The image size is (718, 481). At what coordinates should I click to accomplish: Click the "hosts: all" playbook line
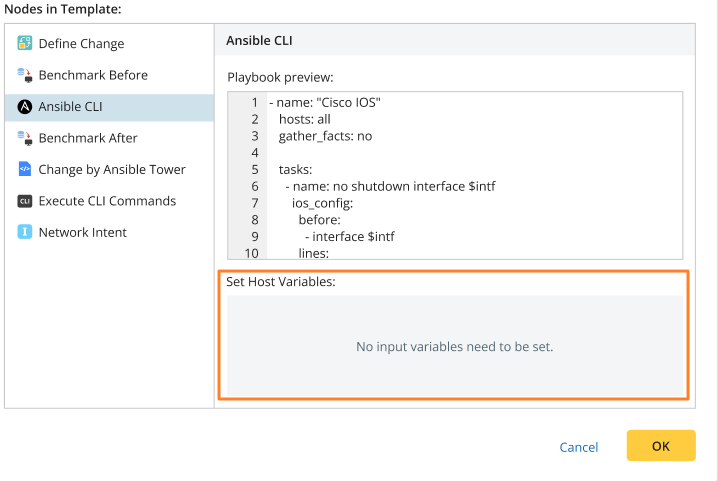click(x=310, y=119)
